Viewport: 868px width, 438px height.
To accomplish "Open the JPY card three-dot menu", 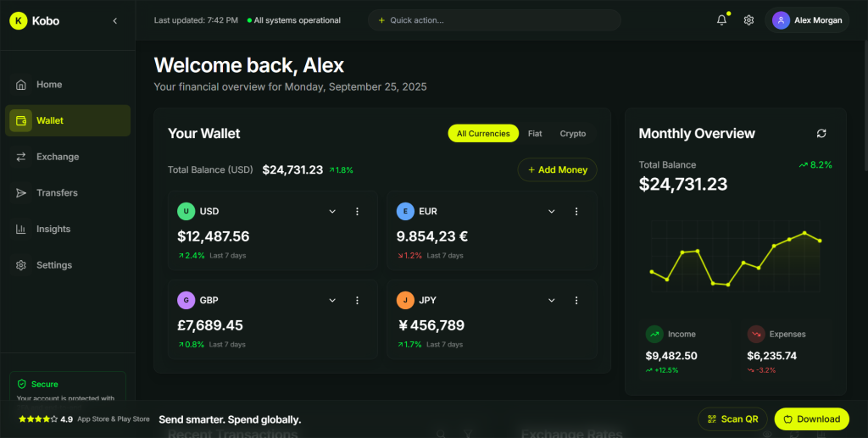I will 576,300.
